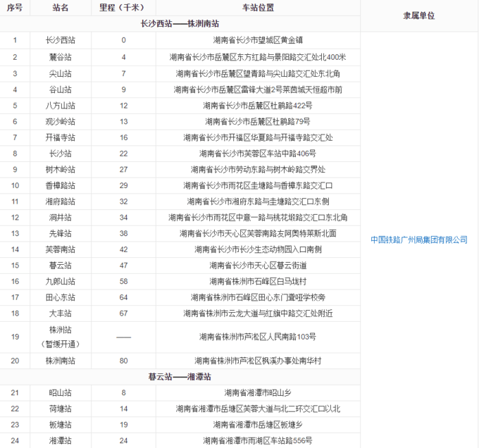
Task: Click the 长沙站 station name cell
Action: [x=61, y=154]
